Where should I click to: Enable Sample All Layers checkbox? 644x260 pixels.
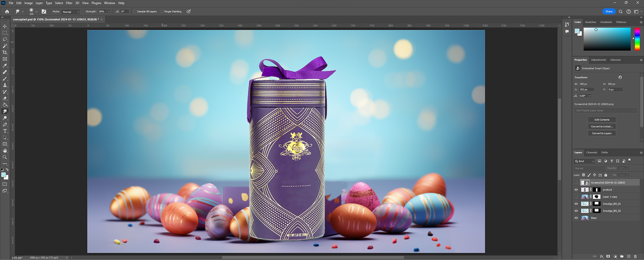(135, 11)
